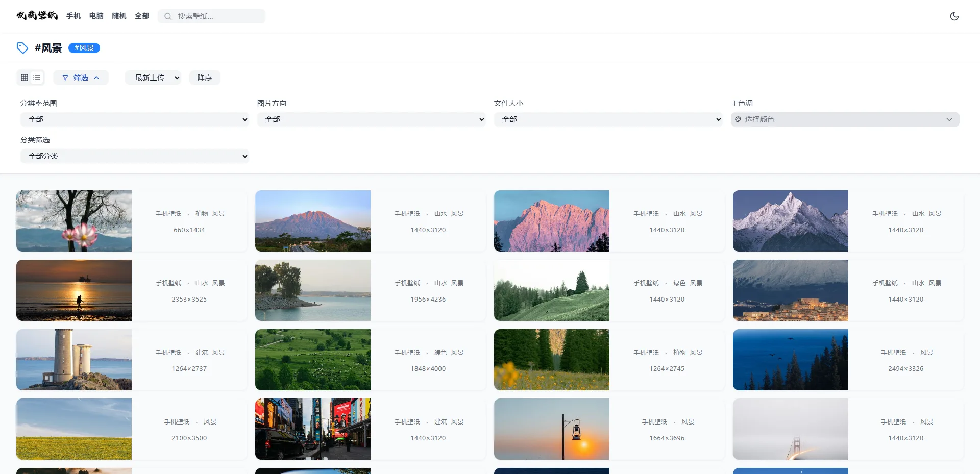Screen dimensions: 980x474
Task: Open the blue night forest 2494×3326 thumbnail
Action: (791, 360)
